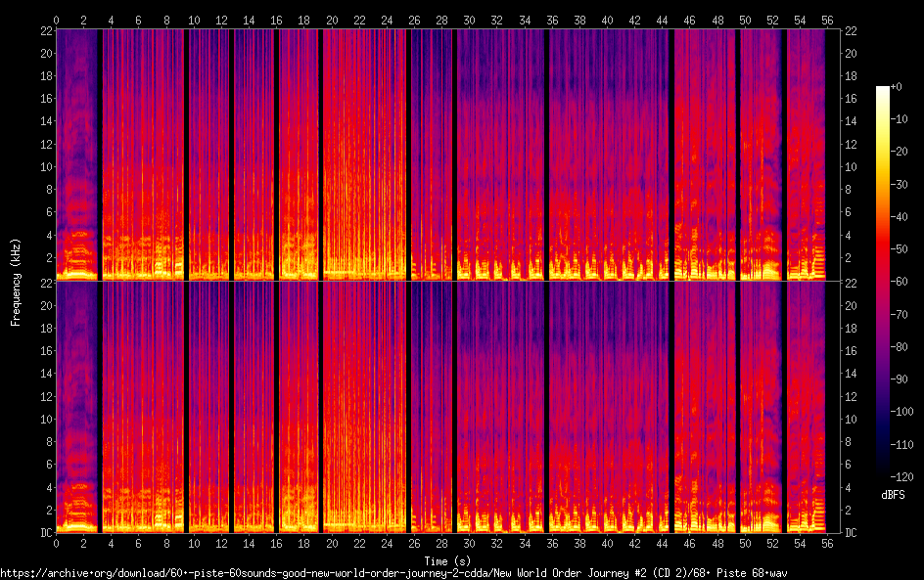Click the 36 second tick on top time axis
924x580 pixels.
[552, 20]
